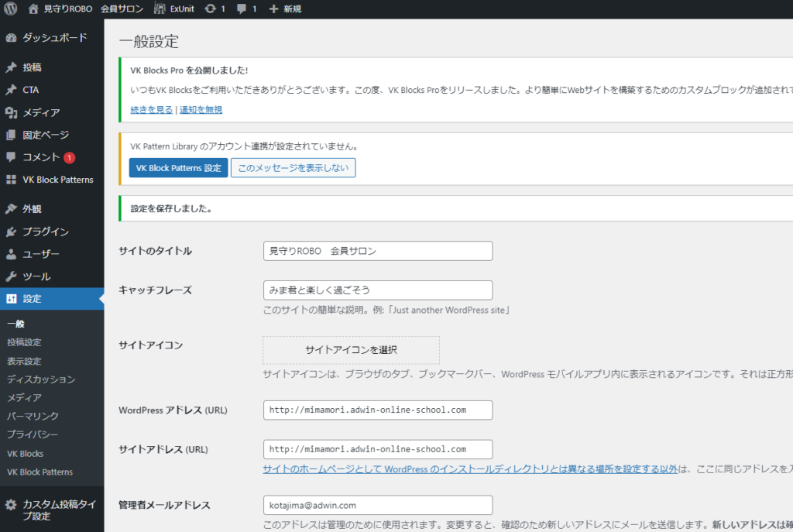Open the ダッシュボード dashboard icon
793x532 pixels.
[11, 38]
